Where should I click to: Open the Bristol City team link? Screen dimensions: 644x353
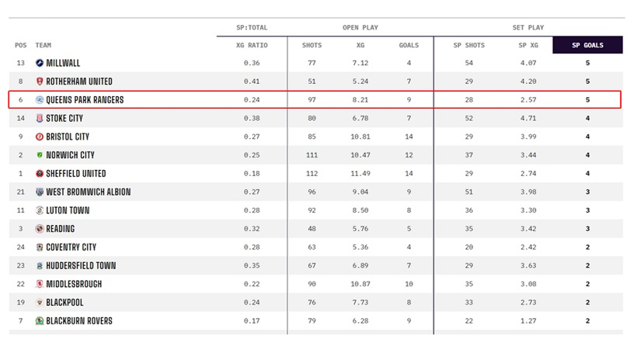coord(68,137)
